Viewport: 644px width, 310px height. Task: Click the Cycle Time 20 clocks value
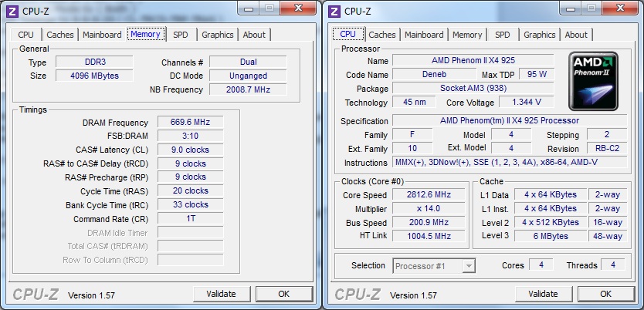[x=191, y=190]
